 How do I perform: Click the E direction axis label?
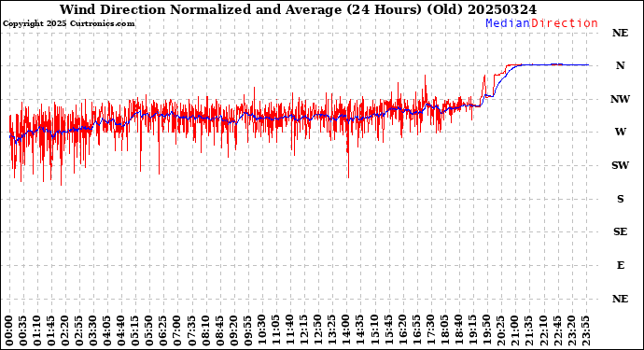click(621, 265)
